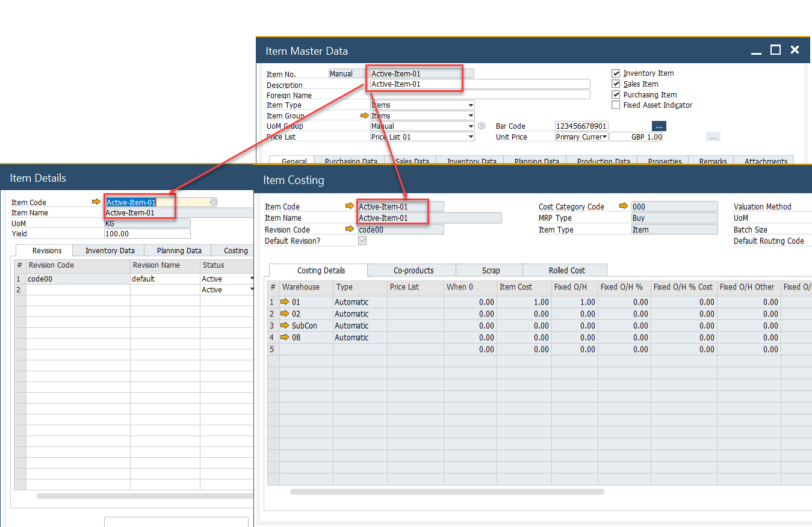Open the Price List dropdown
This screenshot has height=527, width=812.
[471, 137]
